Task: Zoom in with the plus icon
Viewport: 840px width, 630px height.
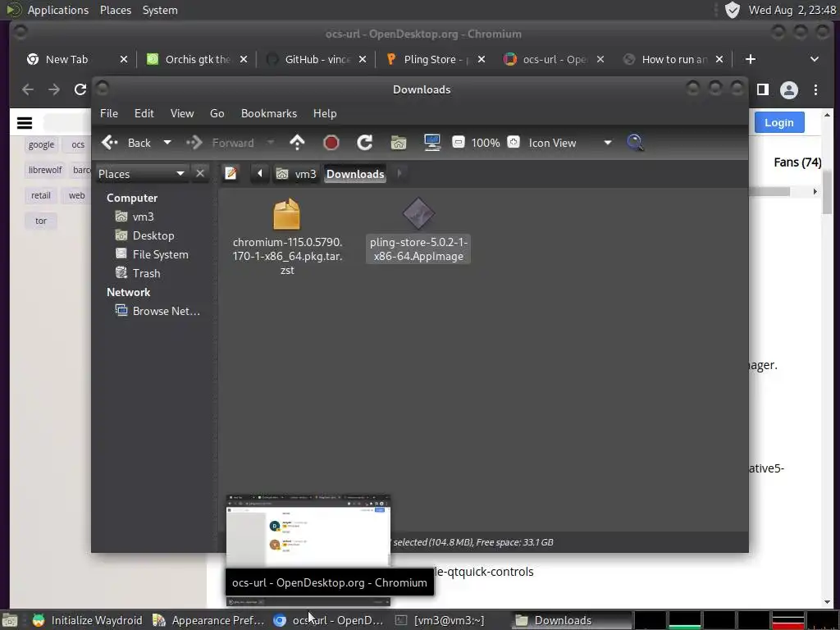Action: pyautogui.click(x=514, y=142)
